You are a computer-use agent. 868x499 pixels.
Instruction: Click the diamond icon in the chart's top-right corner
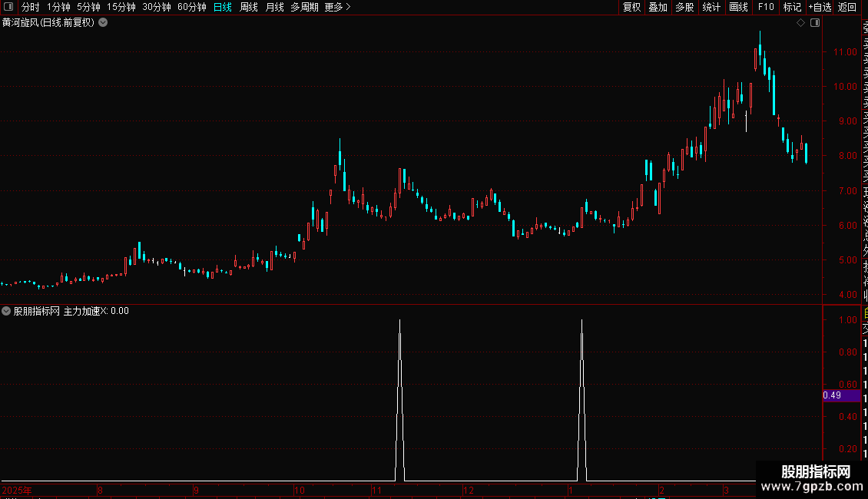pyautogui.click(x=800, y=23)
